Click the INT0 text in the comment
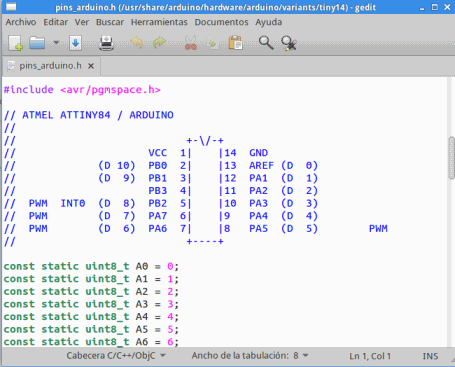This screenshot has height=367, width=455. click(73, 203)
